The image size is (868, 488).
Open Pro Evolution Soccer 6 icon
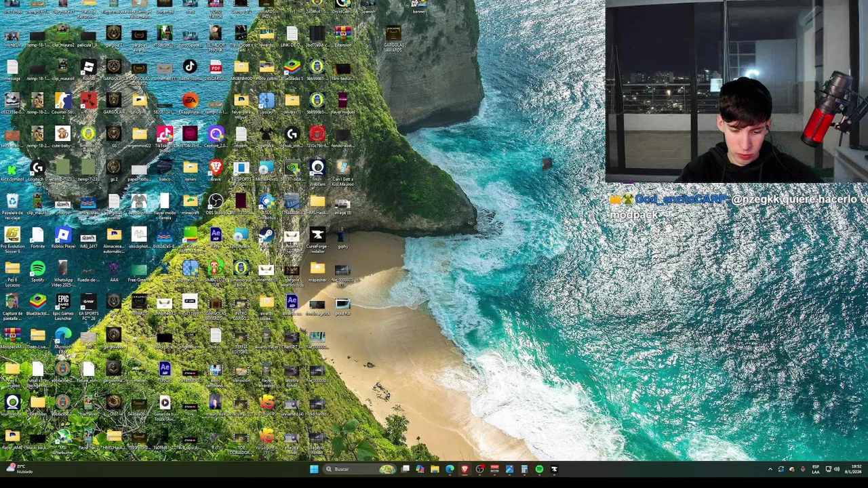(12, 239)
